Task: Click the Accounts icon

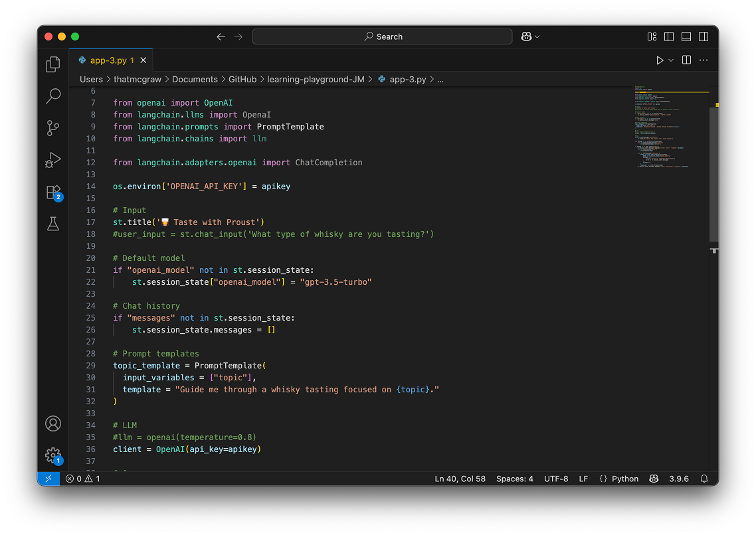Action: pyautogui.click(x=53, y=423)
